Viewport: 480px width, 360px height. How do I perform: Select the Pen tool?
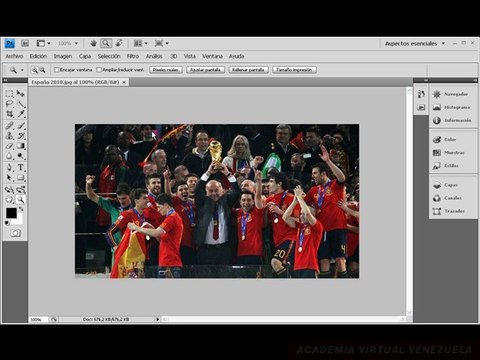pos(9,167)
